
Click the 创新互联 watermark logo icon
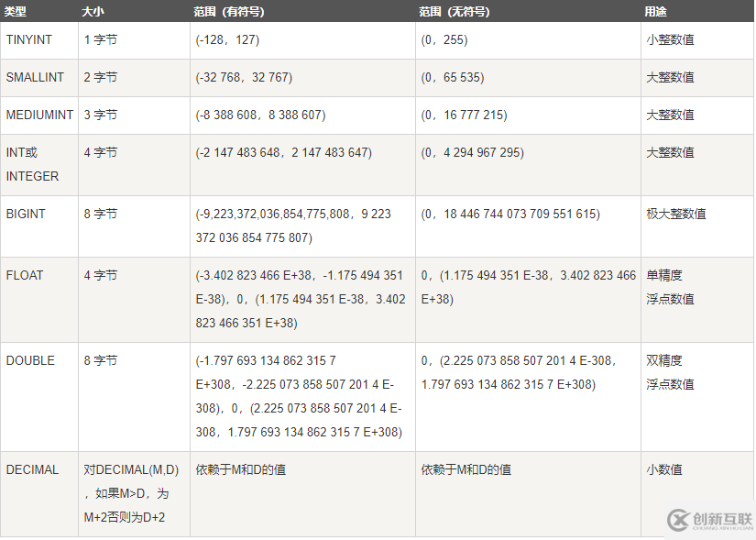pos(679,519)
